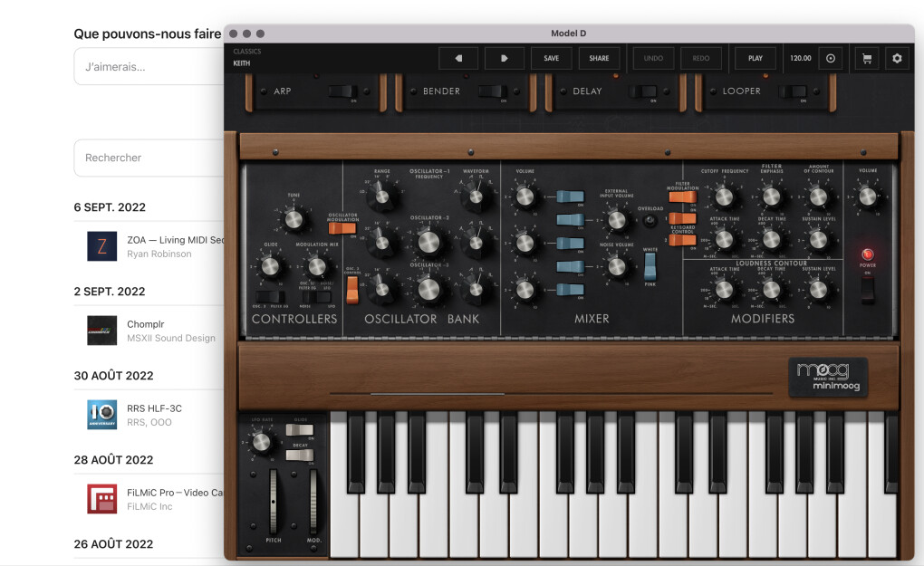Click the Cutoff Frequency knob
924x566 pixels.
pyautogui.click(x=724, y=197)
